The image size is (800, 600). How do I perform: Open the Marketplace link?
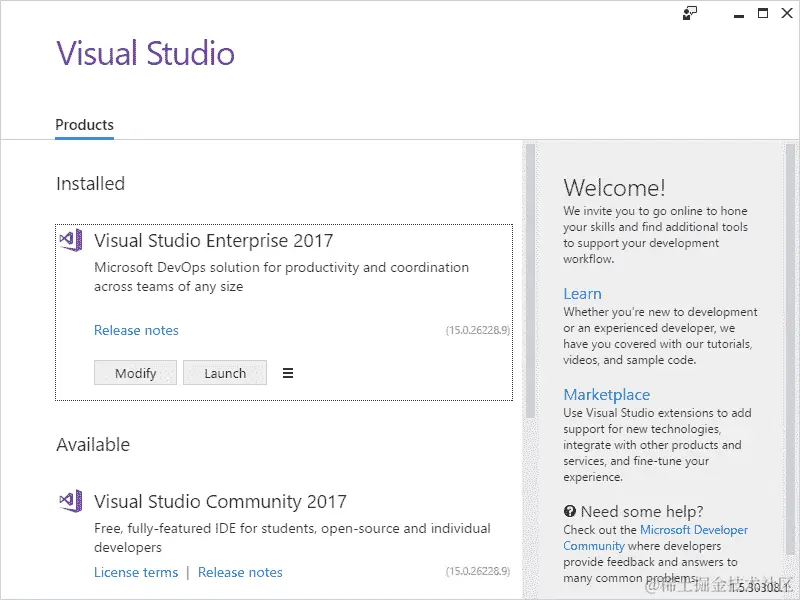[607, 394]
